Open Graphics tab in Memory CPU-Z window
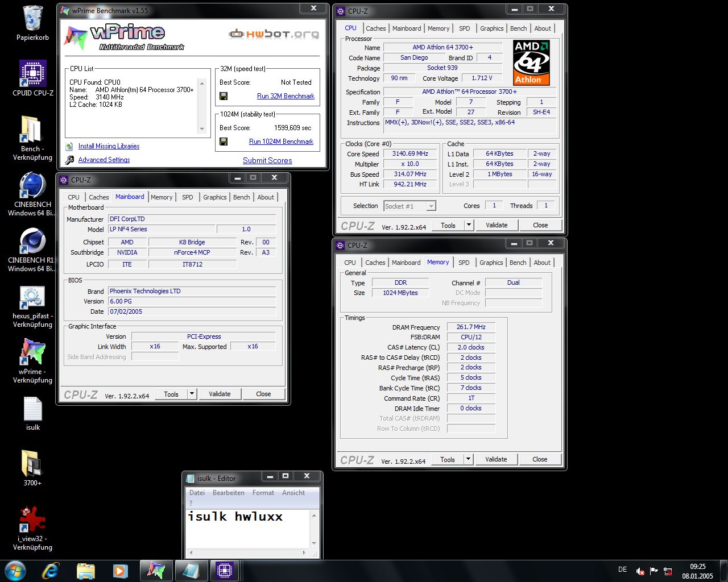The width and height of the screenshot is (728, 582). pos(491,263)
